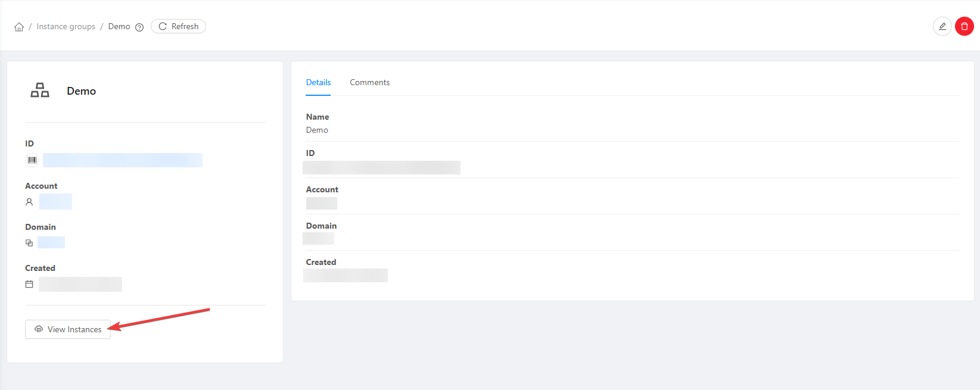Click the home icon in breadcrumb
The height and width of the screenshot is (390, 980).
coord(19,27)
